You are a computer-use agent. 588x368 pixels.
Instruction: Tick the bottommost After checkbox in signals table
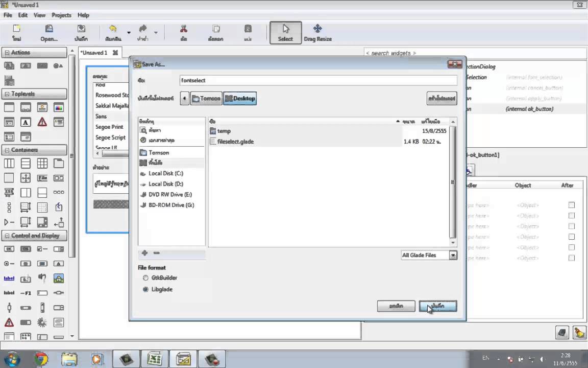572,258
